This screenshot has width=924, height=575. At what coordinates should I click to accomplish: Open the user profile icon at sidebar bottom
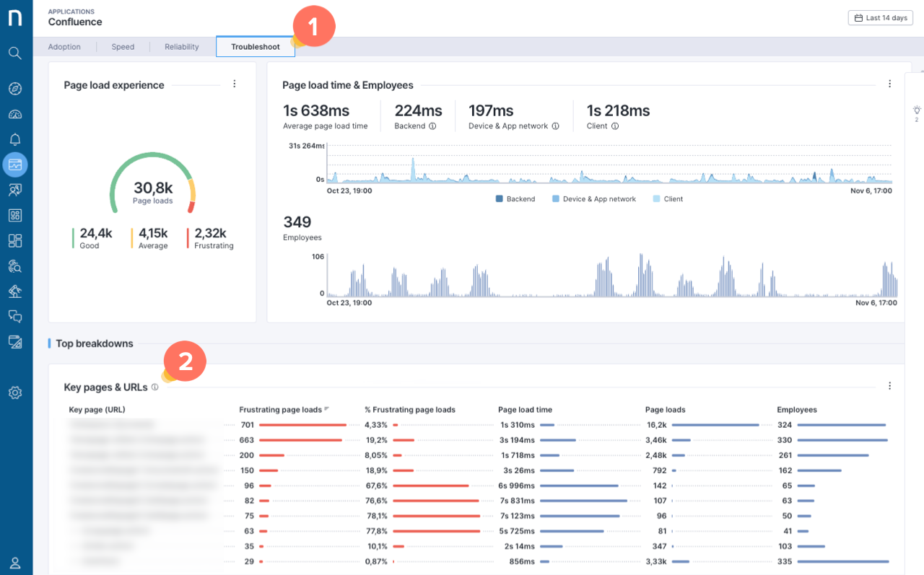pos(15,562)
